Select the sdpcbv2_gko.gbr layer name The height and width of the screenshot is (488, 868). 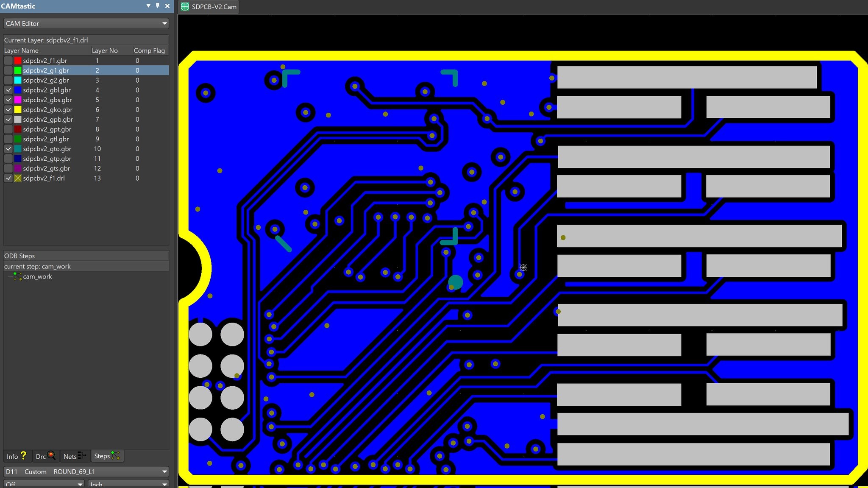point(47,110)
